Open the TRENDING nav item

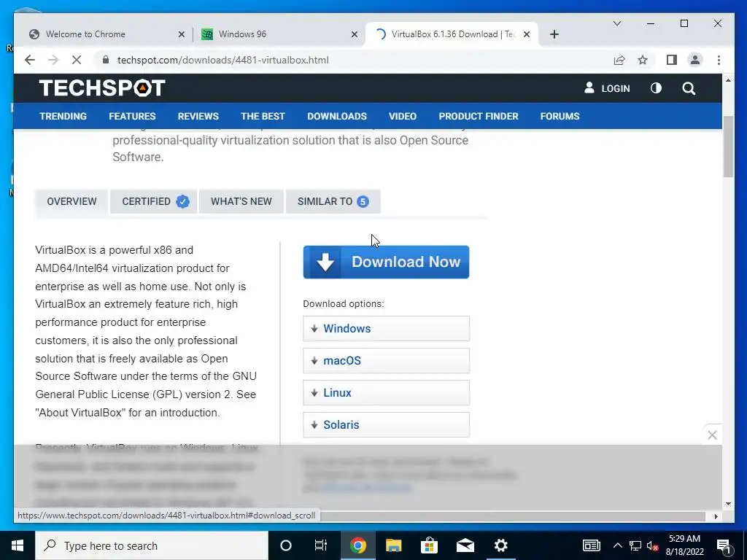pos(63,116)
